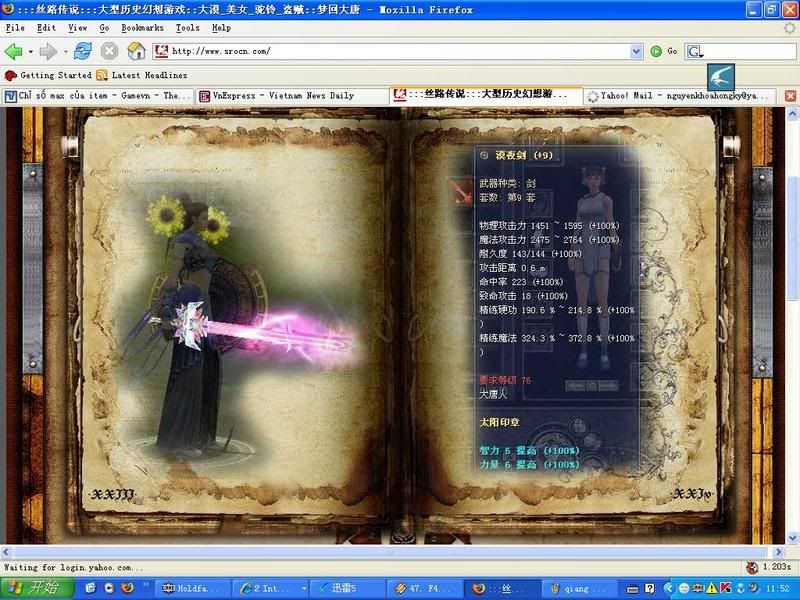Open the Bookmarks menu
800x600 pixels.
click(x=142, y=28)
